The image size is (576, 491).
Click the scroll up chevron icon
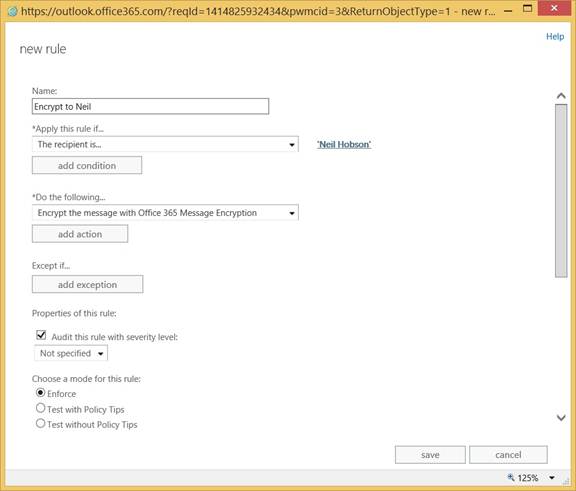coord(561,96)
